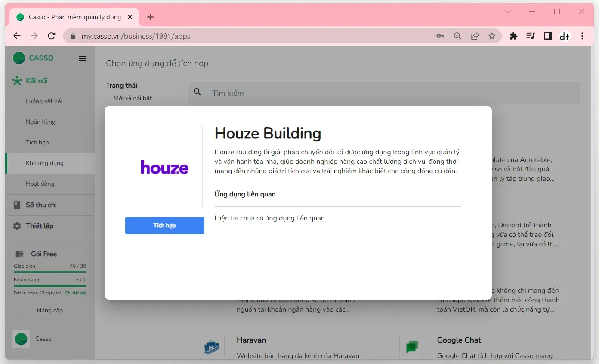
Task: Open the Chrome three-dot menu
Action: pos(582,36)
